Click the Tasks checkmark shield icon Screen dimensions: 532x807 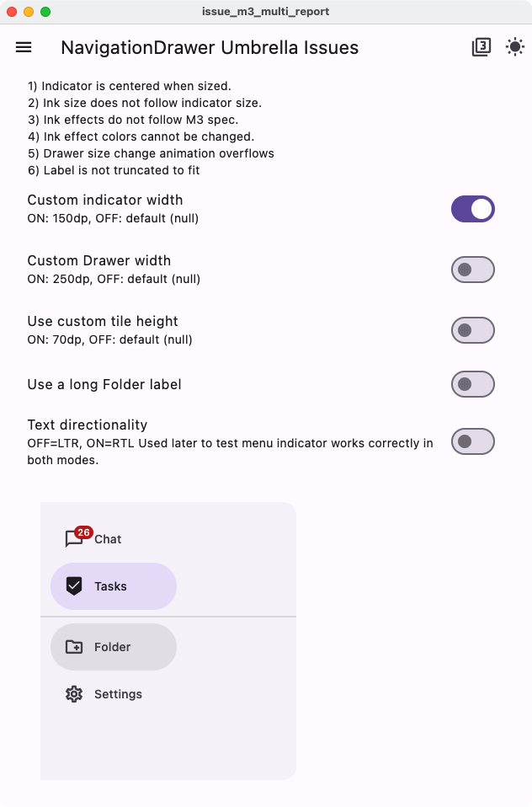pos(75,586)
